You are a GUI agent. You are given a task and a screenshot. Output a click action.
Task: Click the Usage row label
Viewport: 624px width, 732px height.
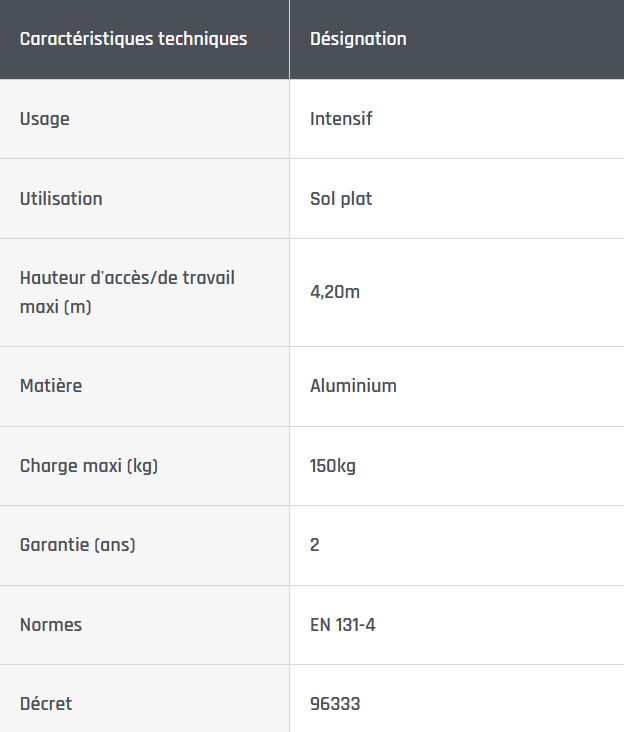(x=45, y=119)
